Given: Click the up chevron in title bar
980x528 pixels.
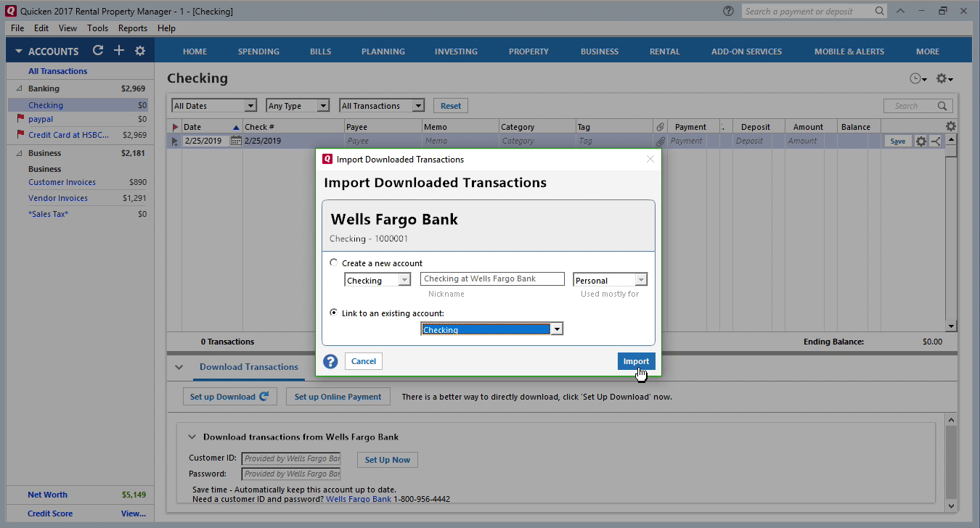Looking at the screenshot, I should [x=901, y=11].
